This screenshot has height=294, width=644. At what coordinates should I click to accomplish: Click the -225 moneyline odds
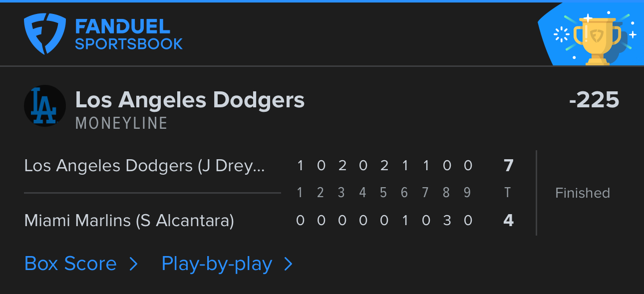point(594,100)
